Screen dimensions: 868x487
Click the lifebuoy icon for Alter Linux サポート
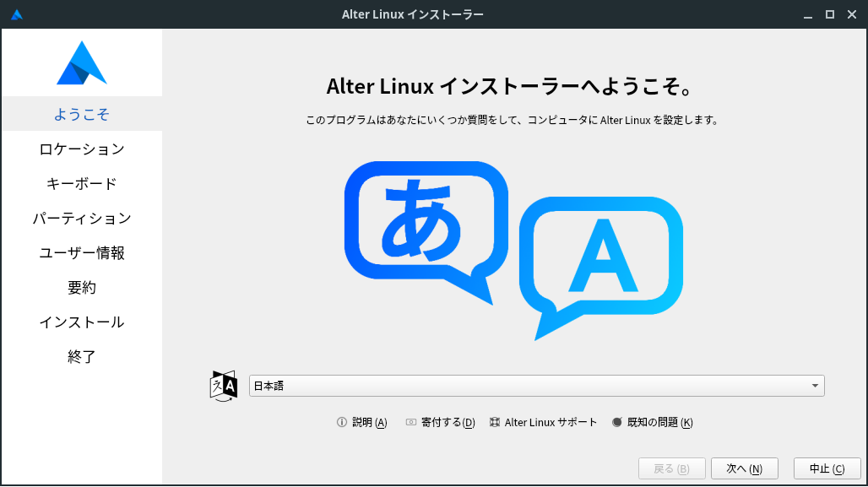[x=494, y=422]
